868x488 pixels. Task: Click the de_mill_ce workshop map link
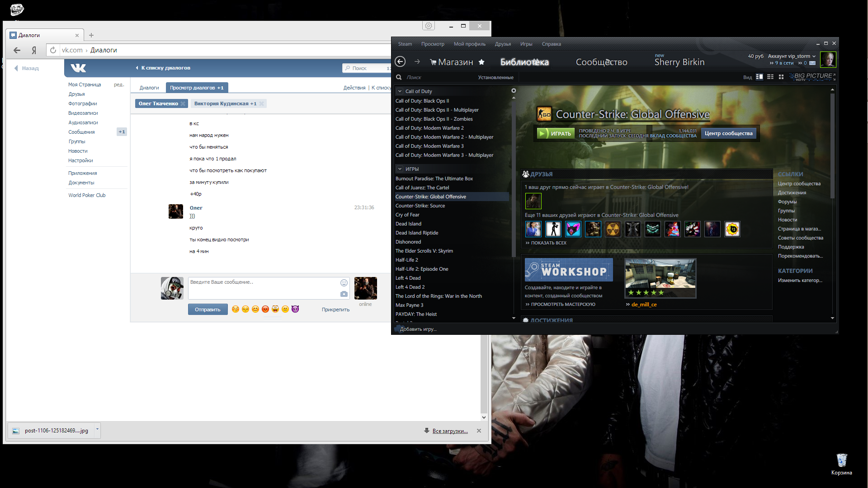click(x=644, y=305)
